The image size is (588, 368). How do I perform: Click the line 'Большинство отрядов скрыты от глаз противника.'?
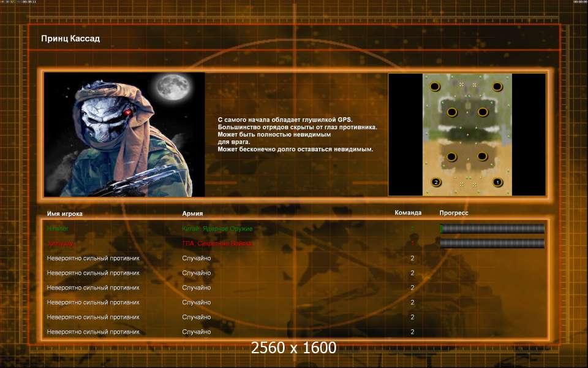(x=298, y=127)
